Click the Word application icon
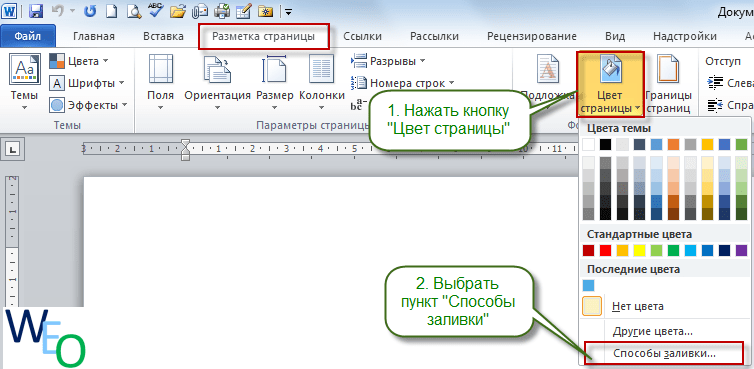This screenshot has height=369, width=754. point(10,10)
